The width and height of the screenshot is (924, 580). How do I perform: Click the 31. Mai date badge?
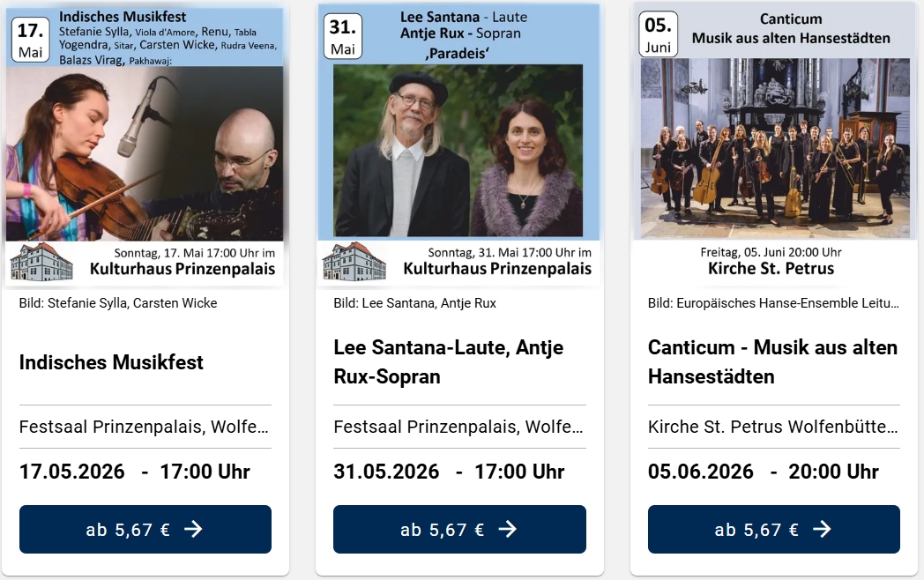(x=343, y=37)
